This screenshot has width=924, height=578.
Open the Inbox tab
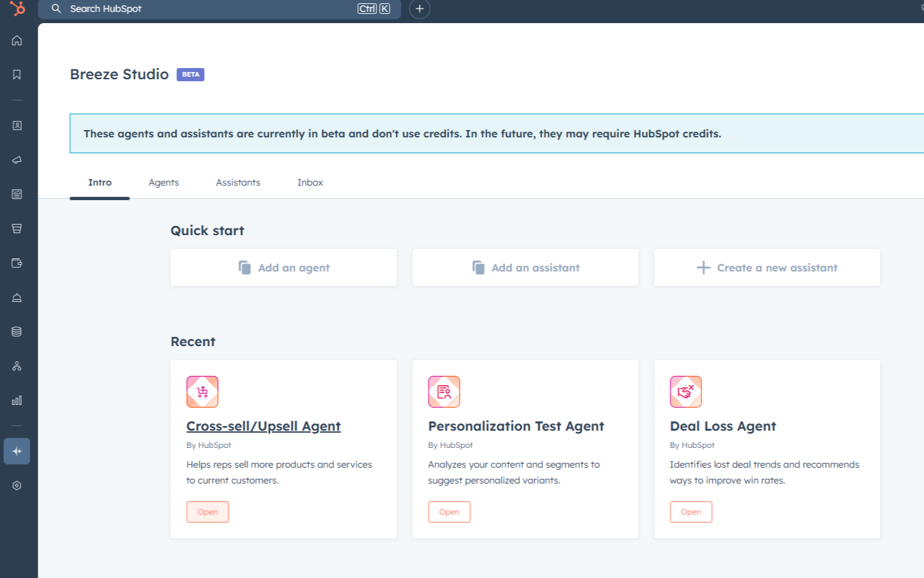[x=310, y=182]
